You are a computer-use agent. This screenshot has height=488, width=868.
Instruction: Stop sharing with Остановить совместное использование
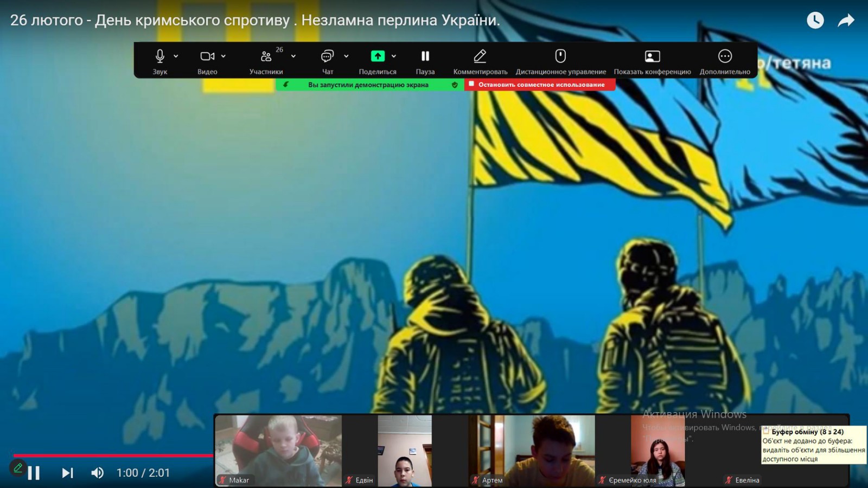(x=540, y=85)
